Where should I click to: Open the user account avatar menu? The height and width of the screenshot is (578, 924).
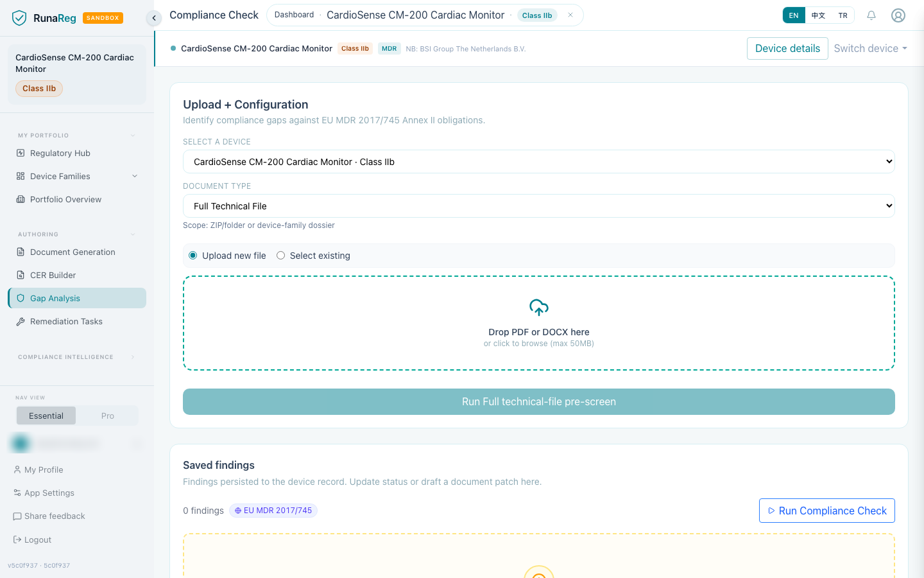(898, 15)
